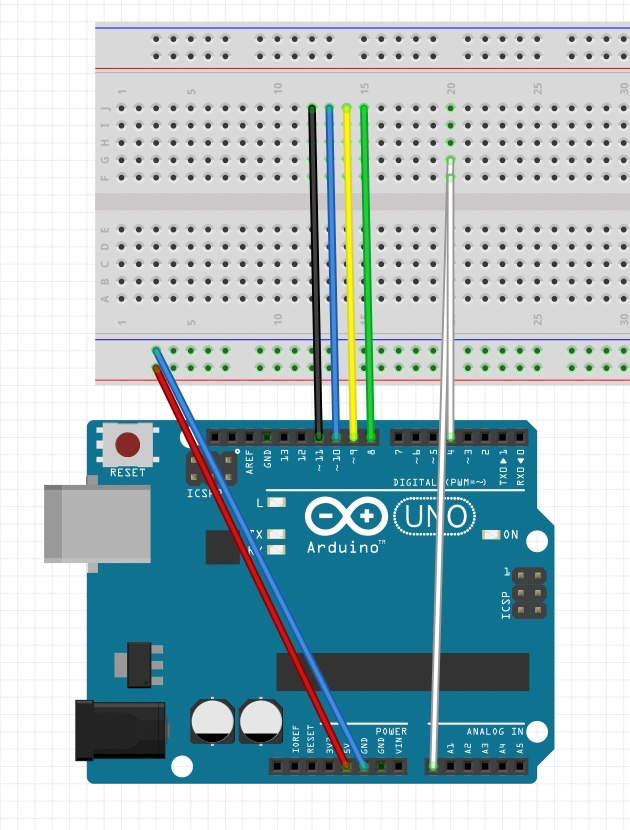The width and height of the screenshot is (630, 830).
Task: Click column number 25 at the breadboard top
Action: 537,88
